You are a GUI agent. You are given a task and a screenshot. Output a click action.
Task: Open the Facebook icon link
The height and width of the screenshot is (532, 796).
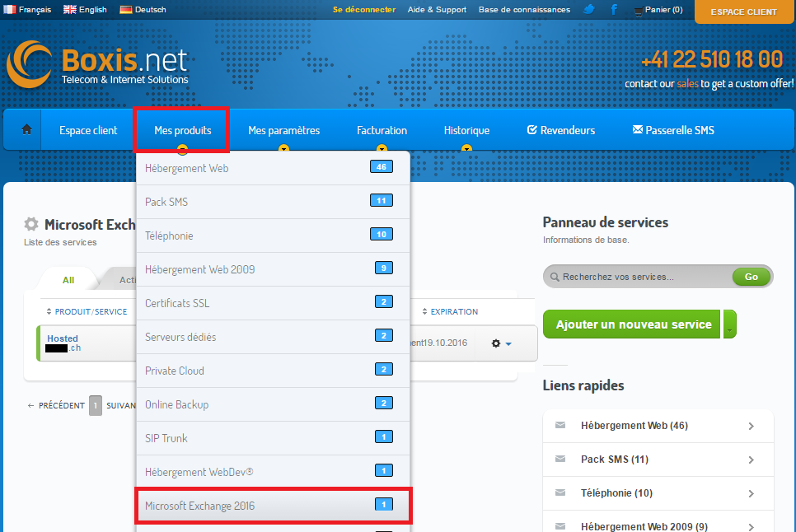point(614,9)
